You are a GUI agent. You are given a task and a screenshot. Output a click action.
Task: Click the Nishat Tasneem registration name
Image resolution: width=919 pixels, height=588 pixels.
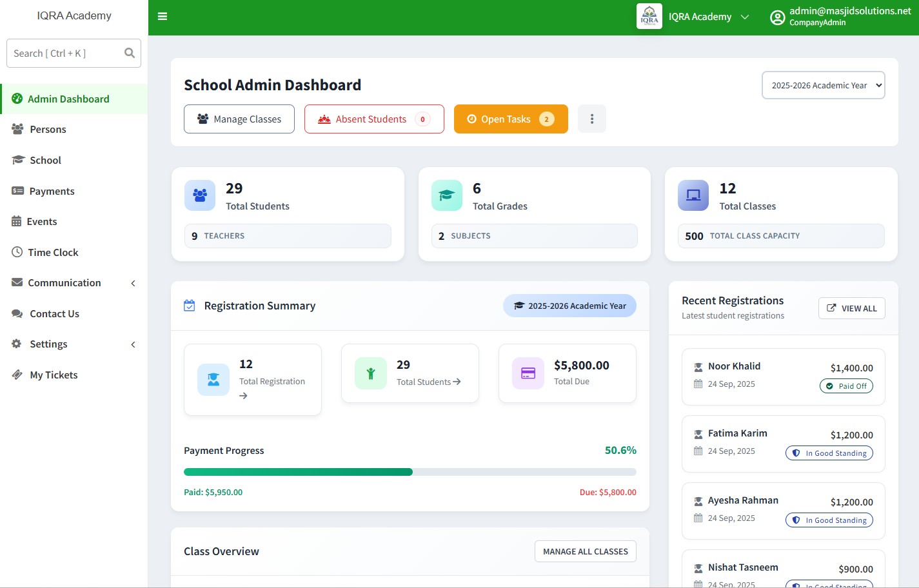point(743,567)
